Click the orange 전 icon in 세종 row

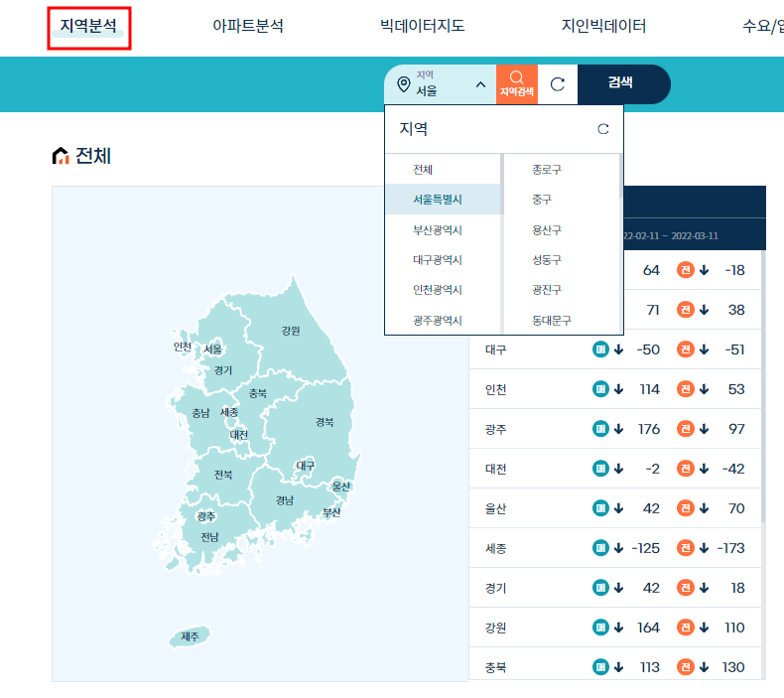(686, 548)
